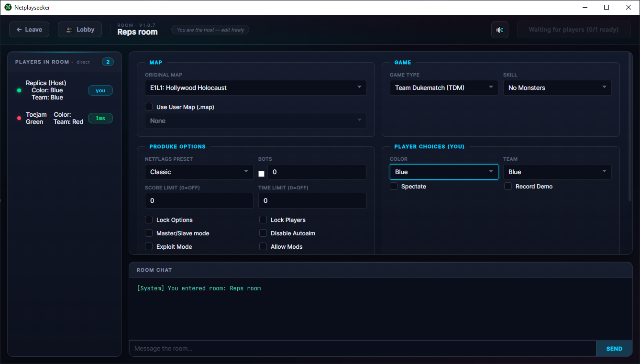
Task: Click the 'you' badge beside Replica
Action: (100, 90)
